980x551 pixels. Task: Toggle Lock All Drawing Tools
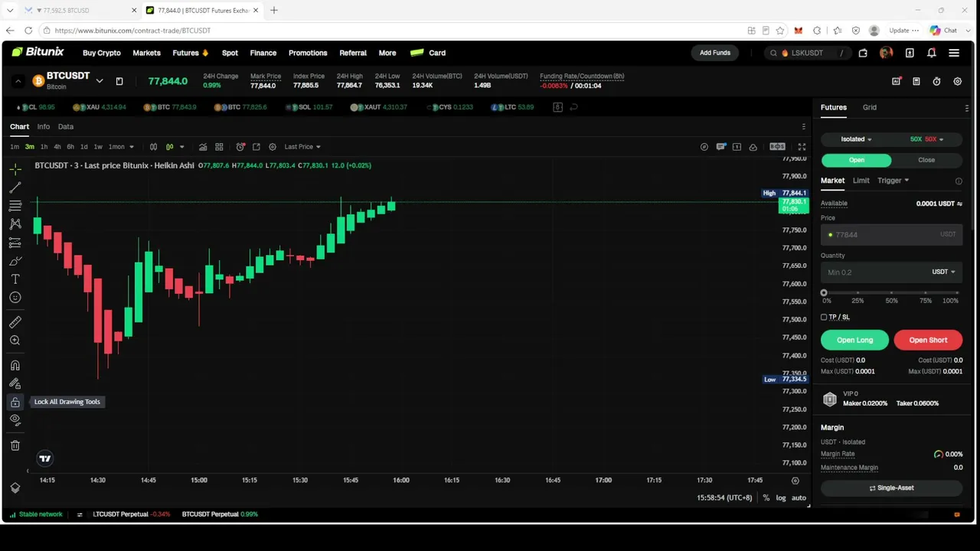(15, 402)
